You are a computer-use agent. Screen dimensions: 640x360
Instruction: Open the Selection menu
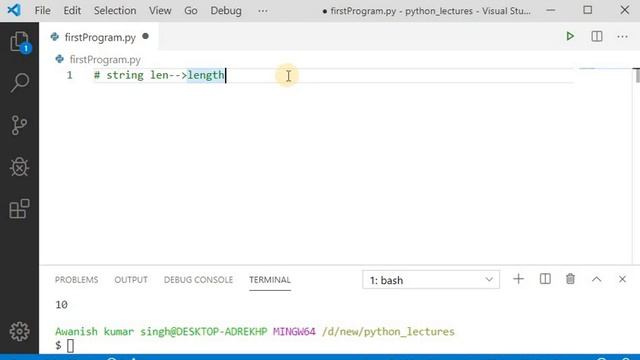click(x=115, y=11)
